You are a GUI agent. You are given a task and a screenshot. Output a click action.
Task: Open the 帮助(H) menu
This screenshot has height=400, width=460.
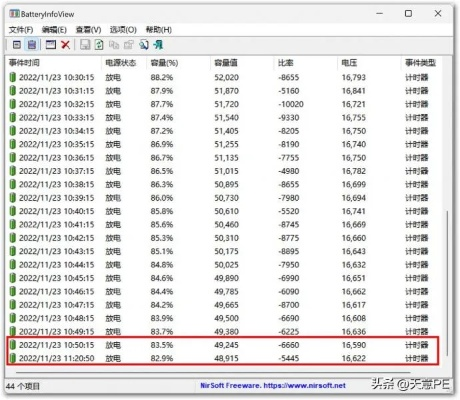159,30
